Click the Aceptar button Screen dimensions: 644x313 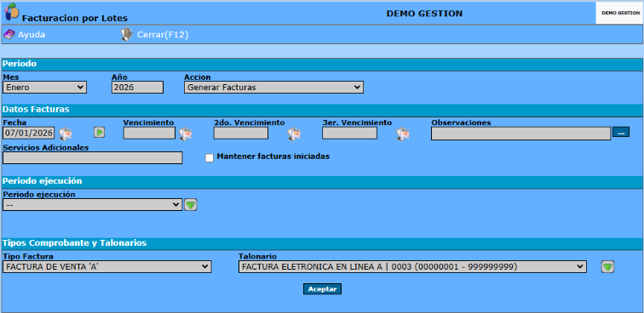[x=322, y=289]
